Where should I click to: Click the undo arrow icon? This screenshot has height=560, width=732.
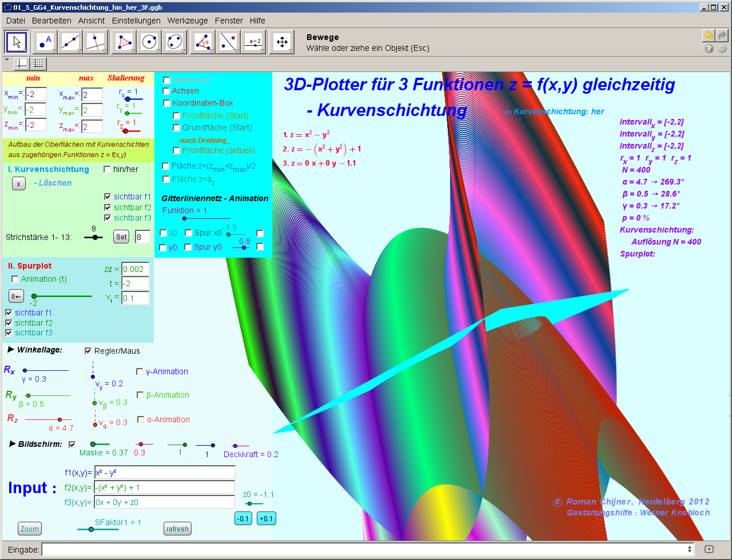point(709,35)
